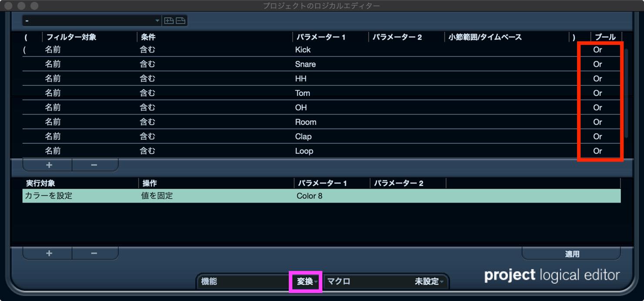This screenshot has width=644, height=301.
Task: Select the カラーを設定 action target cell
Action: tap(49, 196)
